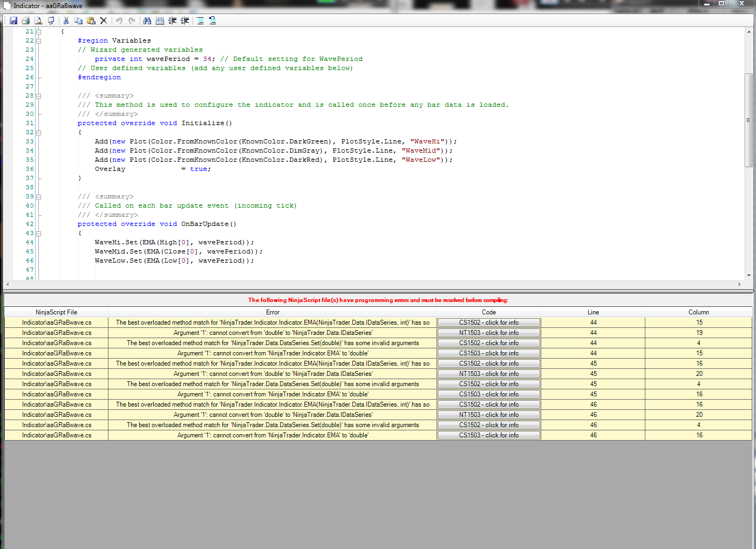Click the "Overlay" property on line 36

(110, 169)
